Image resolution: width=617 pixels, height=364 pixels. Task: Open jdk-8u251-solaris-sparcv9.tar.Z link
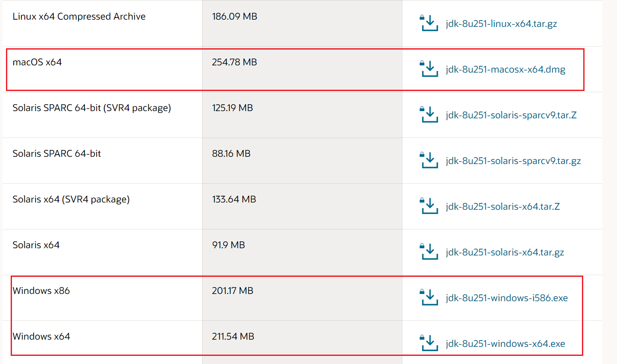click(511, 115)
